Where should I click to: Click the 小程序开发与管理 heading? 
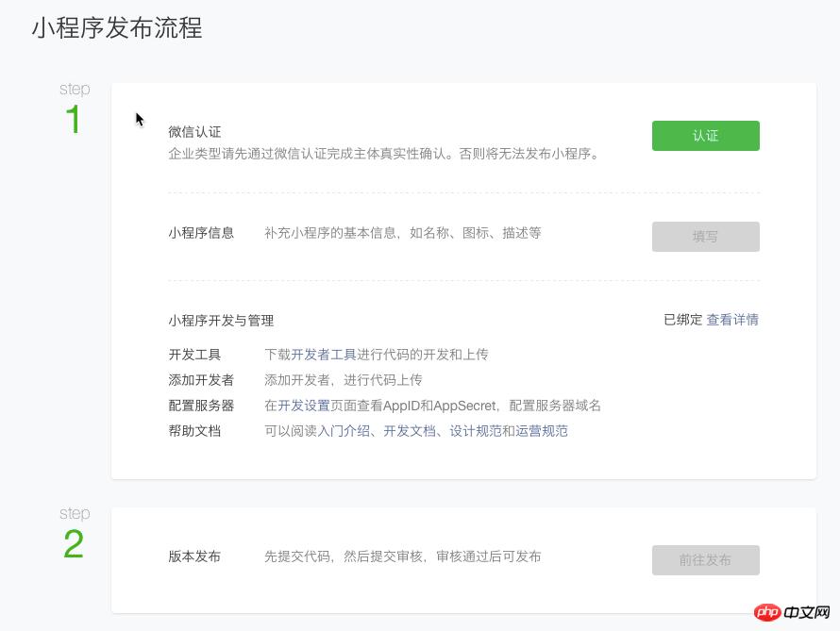tap(221, 321)
